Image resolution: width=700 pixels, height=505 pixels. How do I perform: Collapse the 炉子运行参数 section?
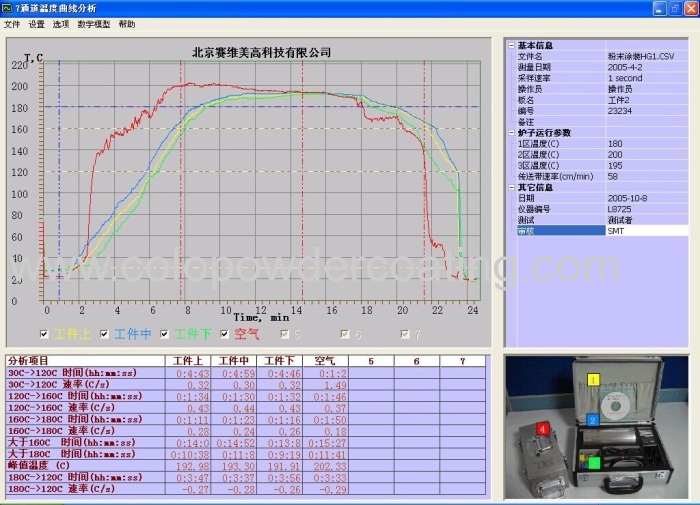click(512, 132)
